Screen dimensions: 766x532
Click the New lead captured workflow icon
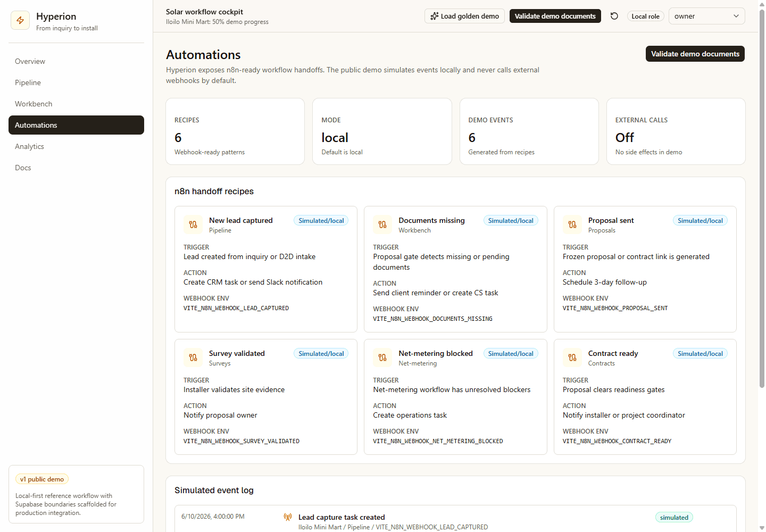(x=193, y=225)
